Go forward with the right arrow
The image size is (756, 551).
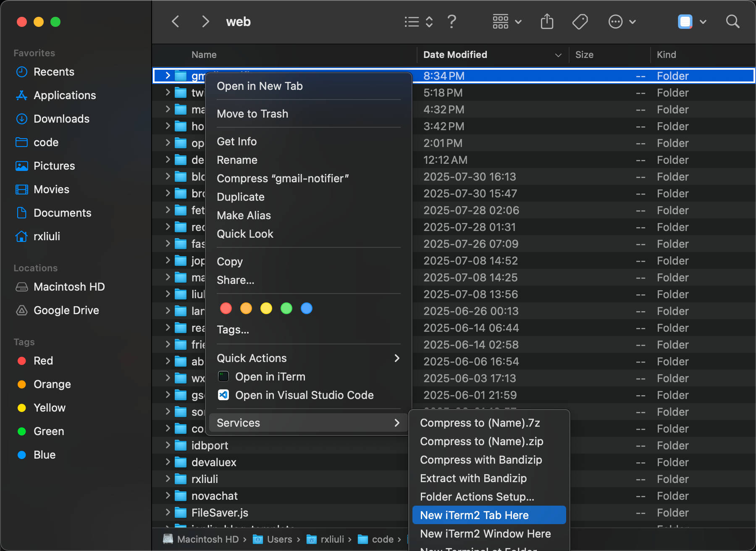[205, 21]
